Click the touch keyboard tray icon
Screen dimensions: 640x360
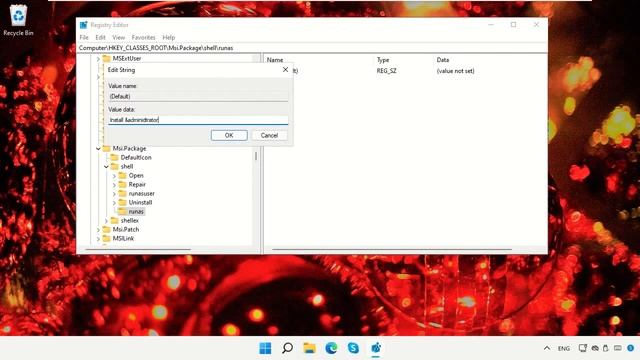[618, 348]
